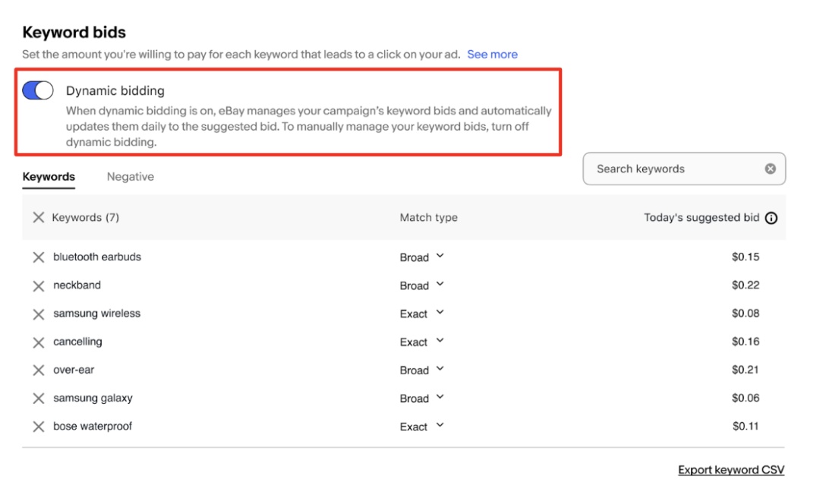Clear the Search keywords field
820x504 pixels.
coord(771,169)
